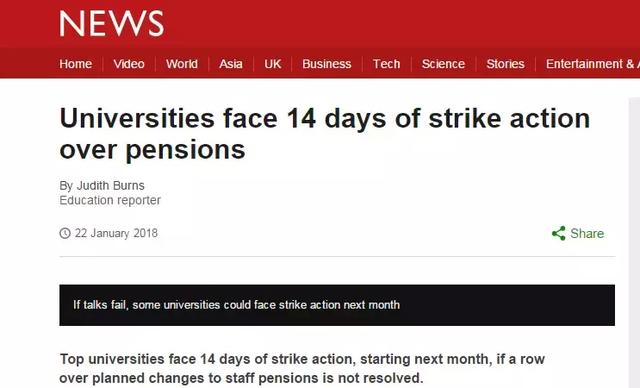Click the black image caption bar
Screen dimensions: 640x388
[x=337, y=305]
